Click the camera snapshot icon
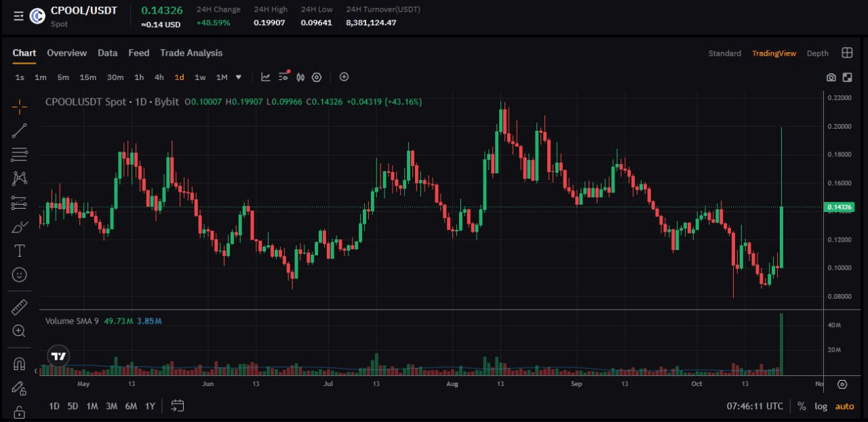Viewport: 868px width, 422px height. click(x=831, y=77)
